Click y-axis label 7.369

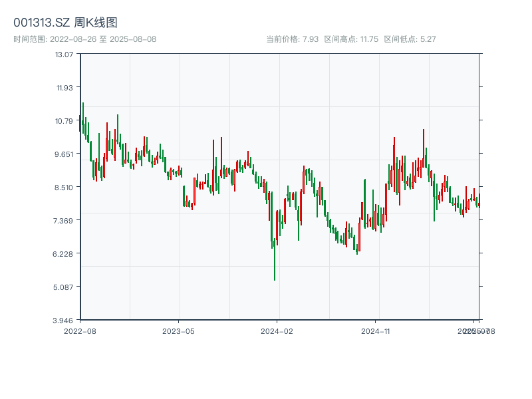pos(63,221)
